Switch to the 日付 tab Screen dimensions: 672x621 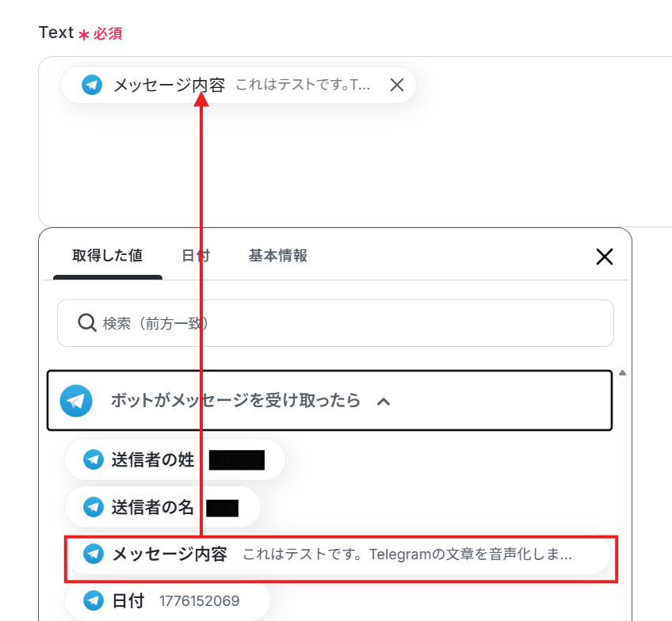point(196,256)
